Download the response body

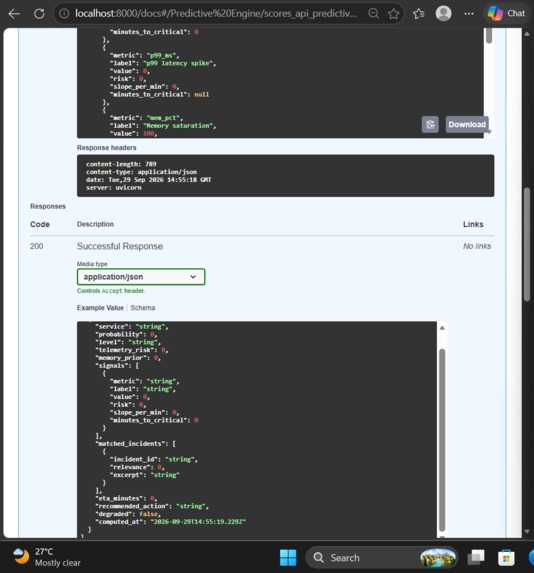(467, 125)
